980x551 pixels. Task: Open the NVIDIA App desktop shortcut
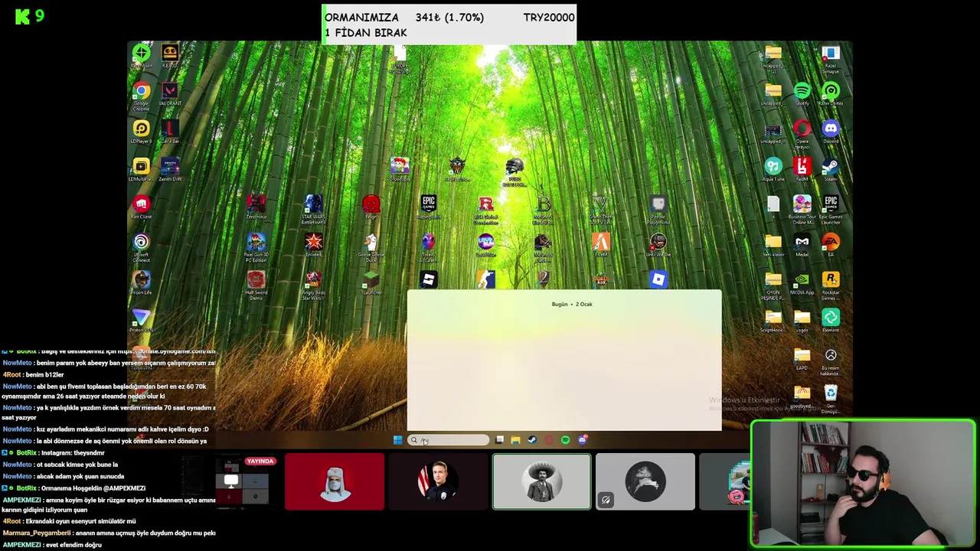pos(802,281)
